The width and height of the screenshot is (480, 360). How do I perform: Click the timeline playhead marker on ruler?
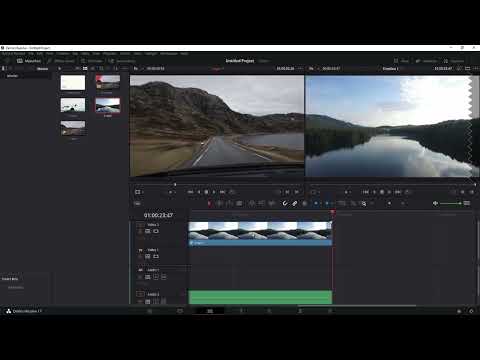click(332, 212)
